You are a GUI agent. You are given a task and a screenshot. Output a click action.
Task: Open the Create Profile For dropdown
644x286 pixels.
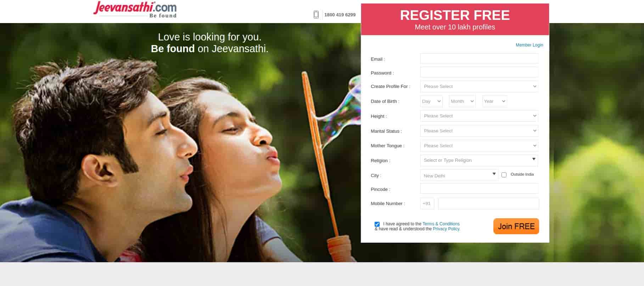(x=479, y=87)
